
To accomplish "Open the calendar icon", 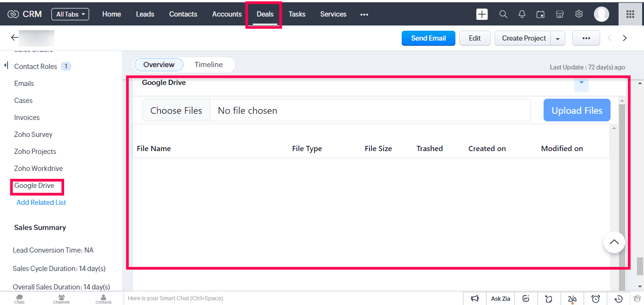I will click(541, 14).
